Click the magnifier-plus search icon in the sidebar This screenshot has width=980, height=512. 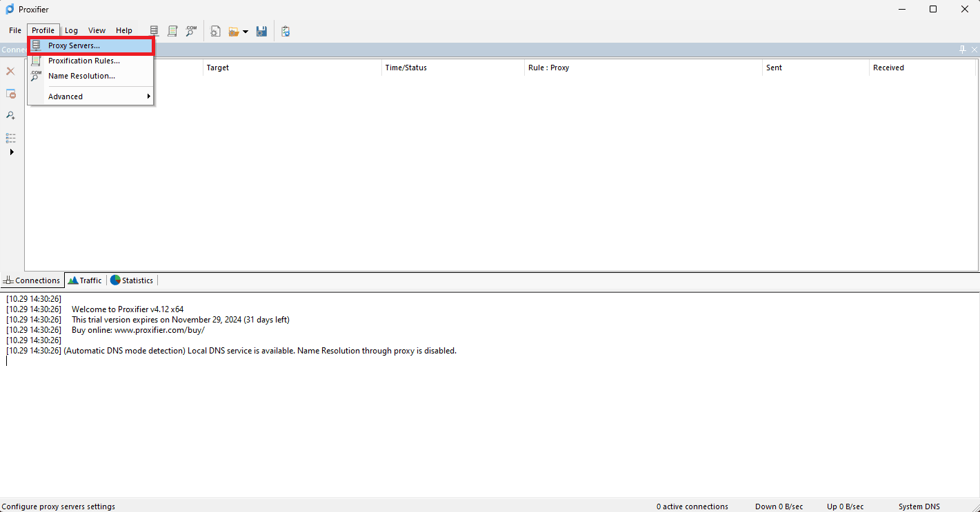coord(10,115)
